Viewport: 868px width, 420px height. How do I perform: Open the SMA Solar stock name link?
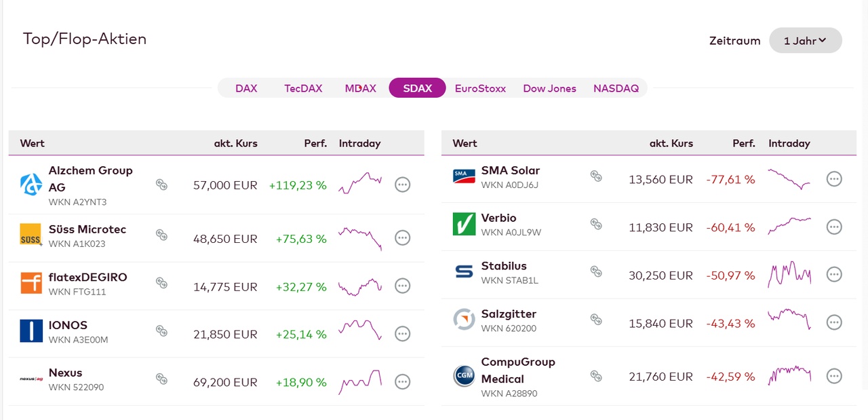pos(511,170)
